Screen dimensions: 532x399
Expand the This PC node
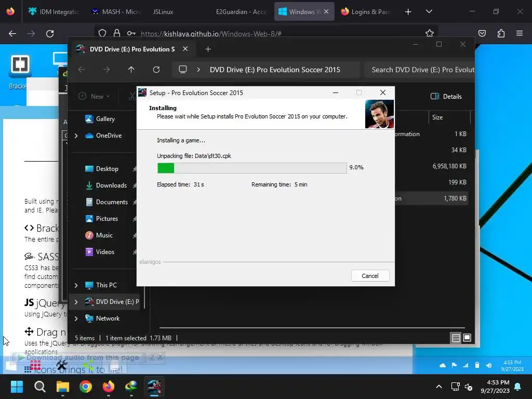(76, 285)
